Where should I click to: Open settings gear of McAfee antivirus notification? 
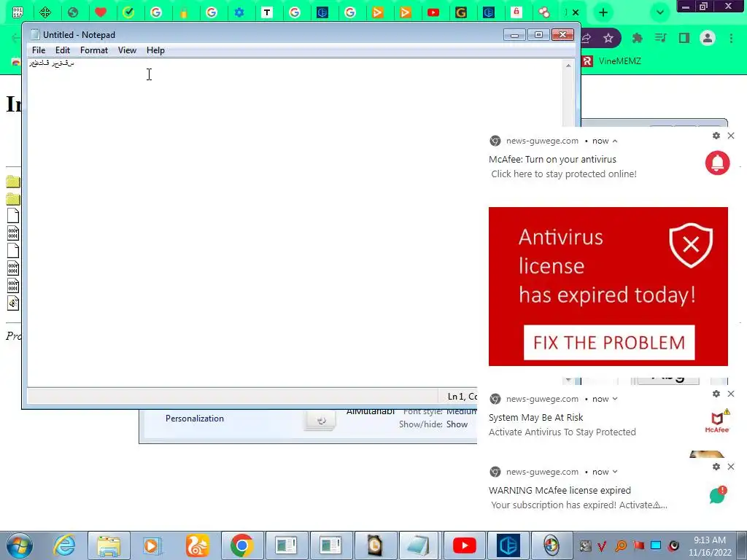[x=716, y=136]
